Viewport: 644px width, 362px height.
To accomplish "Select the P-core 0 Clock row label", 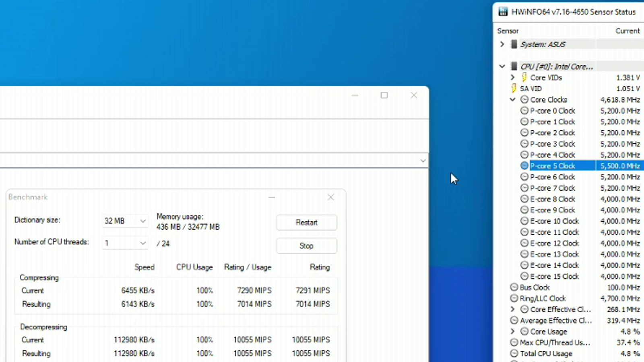I will pyautogui.click(x=553, y=111).
